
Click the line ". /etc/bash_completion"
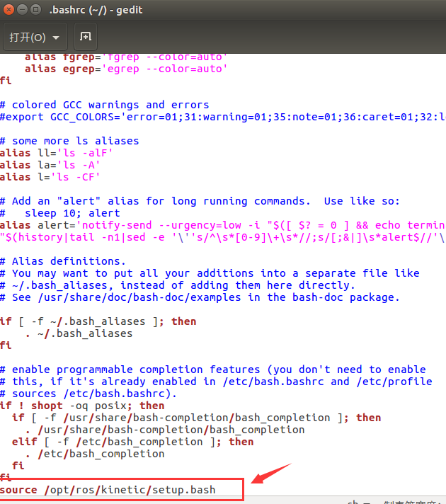95,454
